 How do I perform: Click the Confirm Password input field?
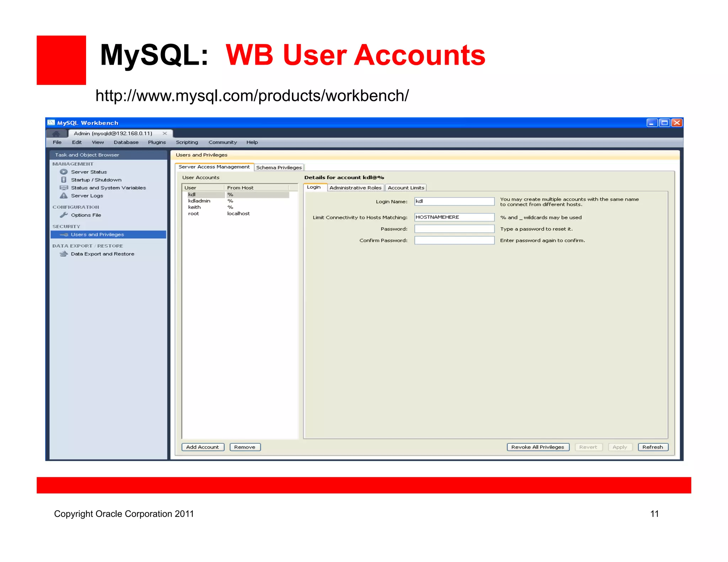pyautogui.click(x=454, y=241)
